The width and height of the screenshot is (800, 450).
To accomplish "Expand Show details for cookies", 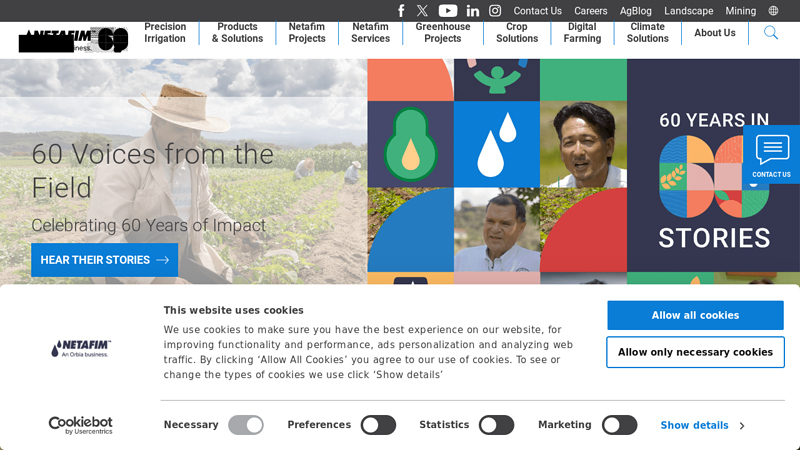I will coord(702,426).
